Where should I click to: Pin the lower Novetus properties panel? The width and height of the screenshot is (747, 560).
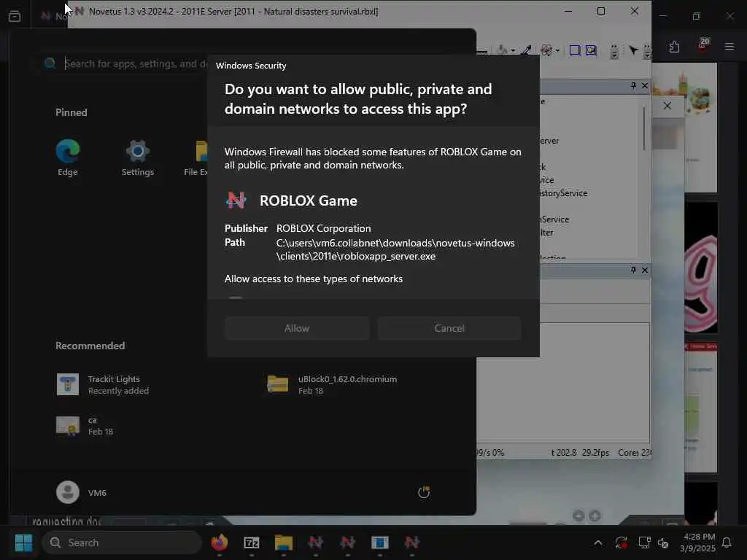click(633, 270)
